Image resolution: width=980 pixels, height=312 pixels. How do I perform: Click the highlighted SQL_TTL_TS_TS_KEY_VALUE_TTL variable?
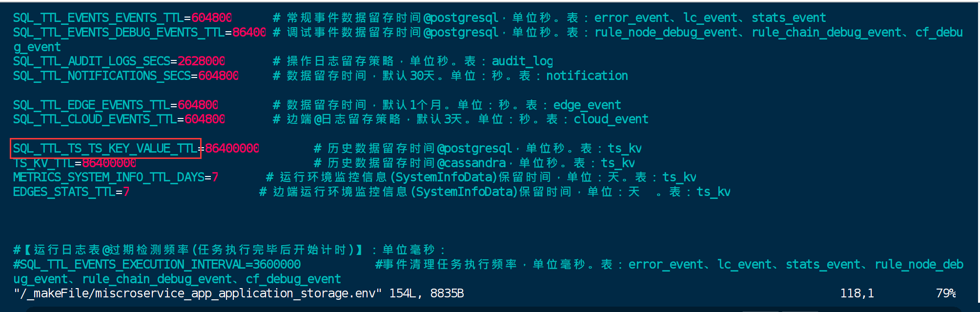(105, 149)
